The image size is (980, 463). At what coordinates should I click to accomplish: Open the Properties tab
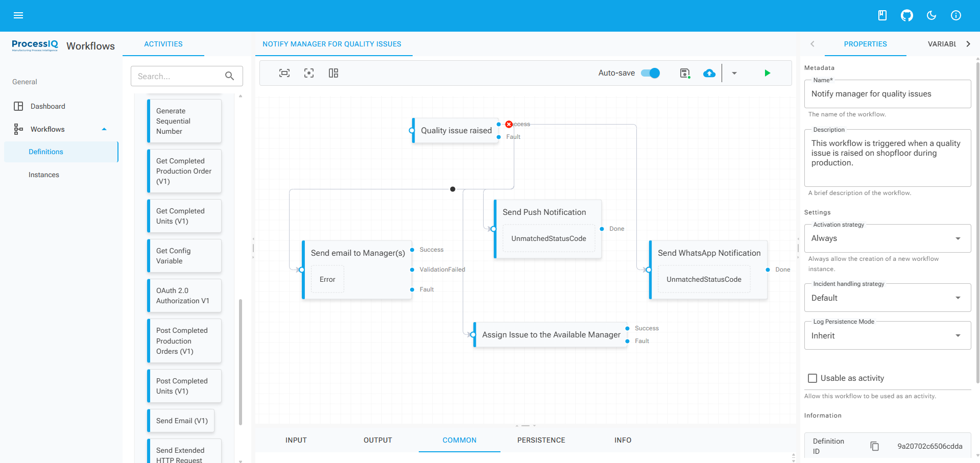pos(865,44)
